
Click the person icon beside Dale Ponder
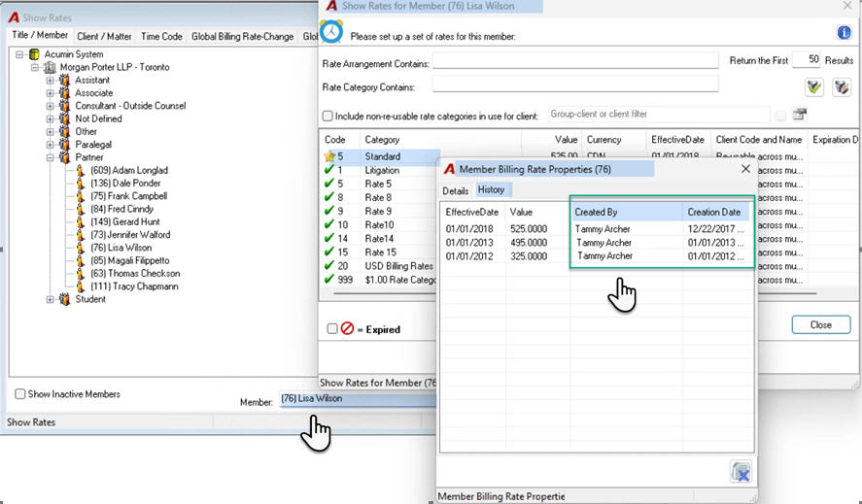click(81, 183)
